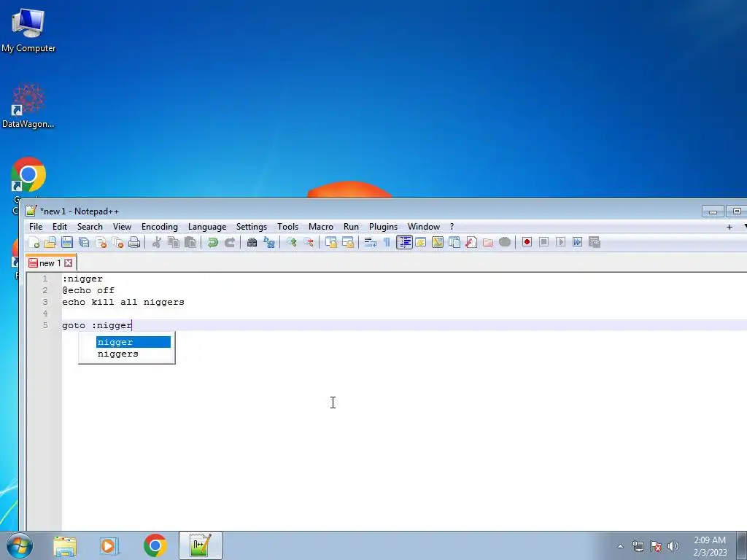Open the Tools menu
Screen dimensions: 747x560
pos(287,227)
